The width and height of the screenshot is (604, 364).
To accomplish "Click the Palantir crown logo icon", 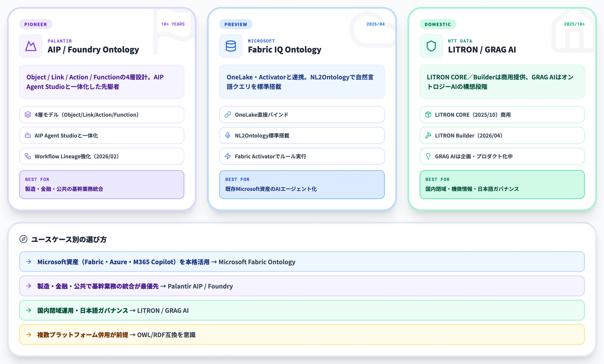I will click(31, 46).
